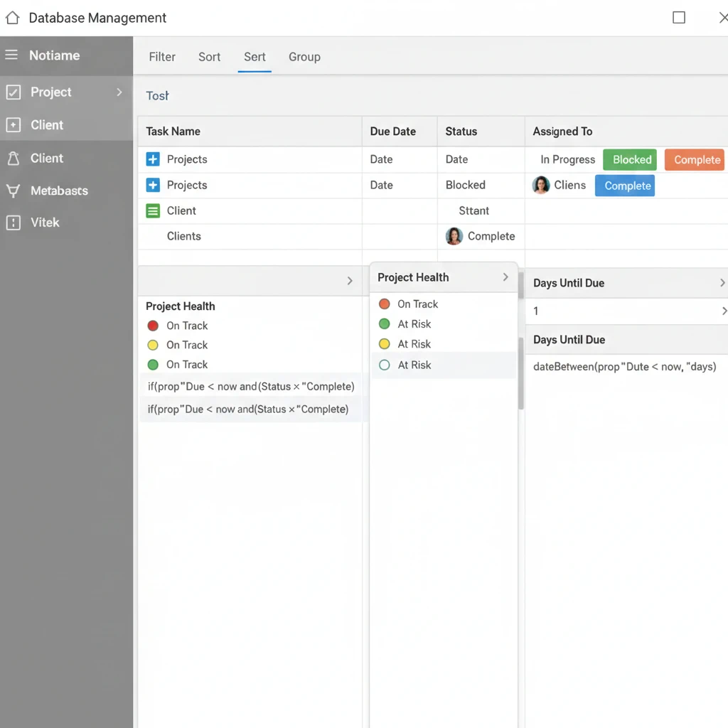Click the Tost title field
The image size is (728, 728).
157,95
